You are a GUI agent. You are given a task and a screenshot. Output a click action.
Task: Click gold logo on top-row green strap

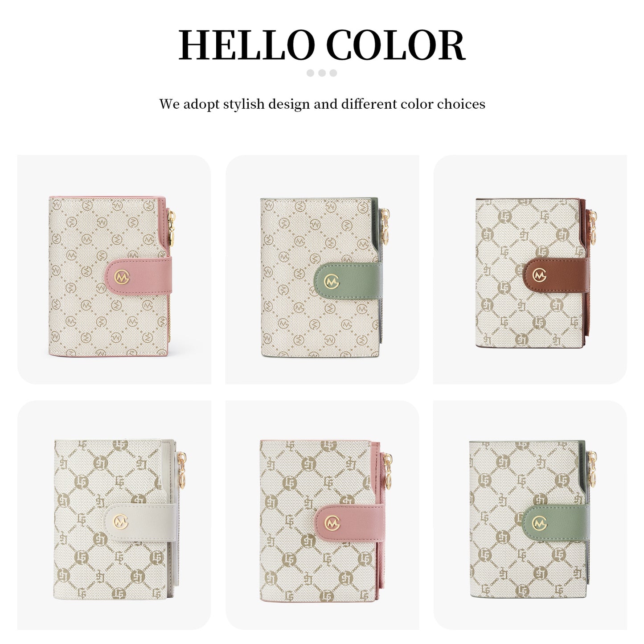click(x=331, y=281)
